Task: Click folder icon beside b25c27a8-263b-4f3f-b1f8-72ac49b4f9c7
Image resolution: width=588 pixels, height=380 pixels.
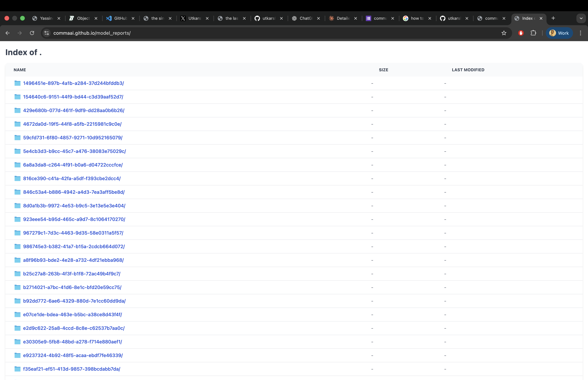Action: 18,273
